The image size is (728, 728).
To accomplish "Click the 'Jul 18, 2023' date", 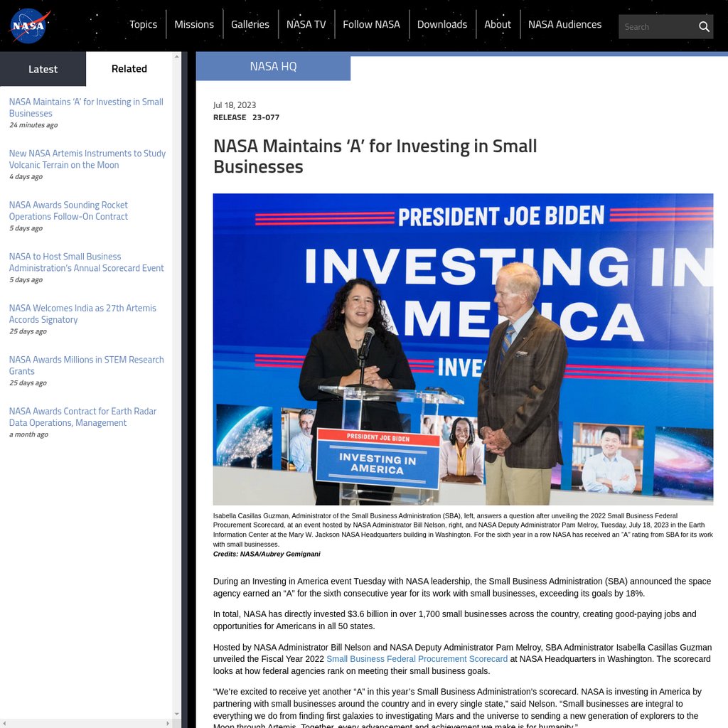I will tap(235, 105).
